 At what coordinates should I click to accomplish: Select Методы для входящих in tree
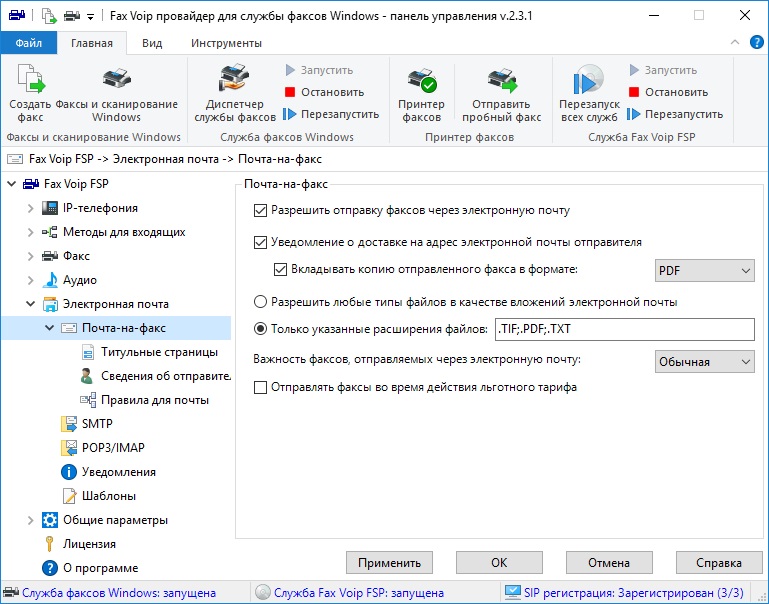[124, 232]
